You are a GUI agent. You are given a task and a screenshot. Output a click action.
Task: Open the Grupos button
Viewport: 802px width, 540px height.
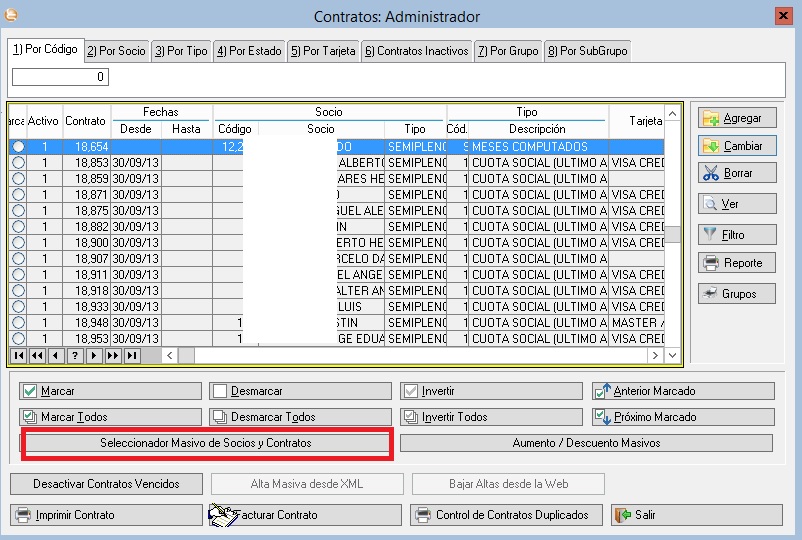[739, 294]
